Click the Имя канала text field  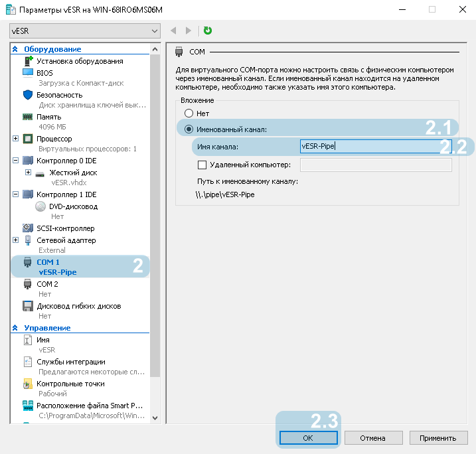click(376, 146)
